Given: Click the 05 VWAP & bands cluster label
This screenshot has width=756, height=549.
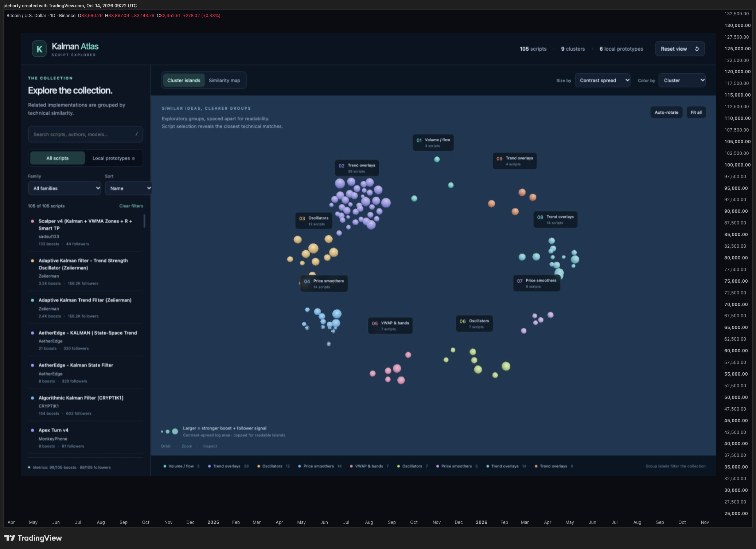Looking at the screenshot, I should click(390, 326).
